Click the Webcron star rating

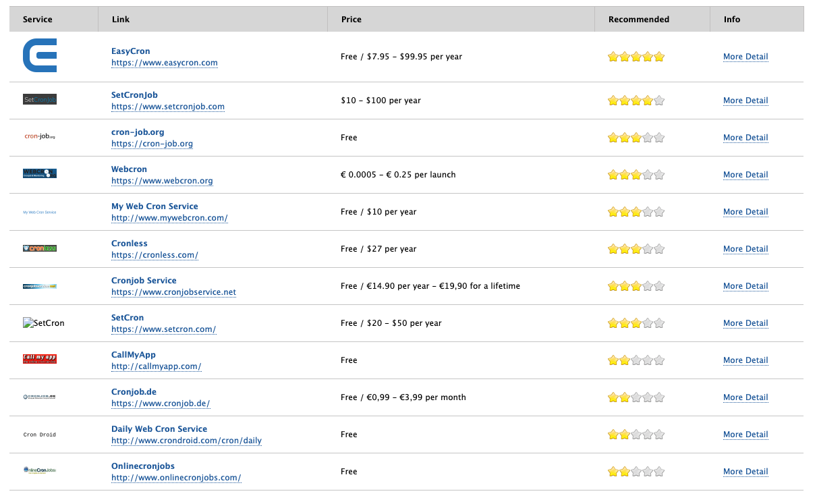coord(636,175)
